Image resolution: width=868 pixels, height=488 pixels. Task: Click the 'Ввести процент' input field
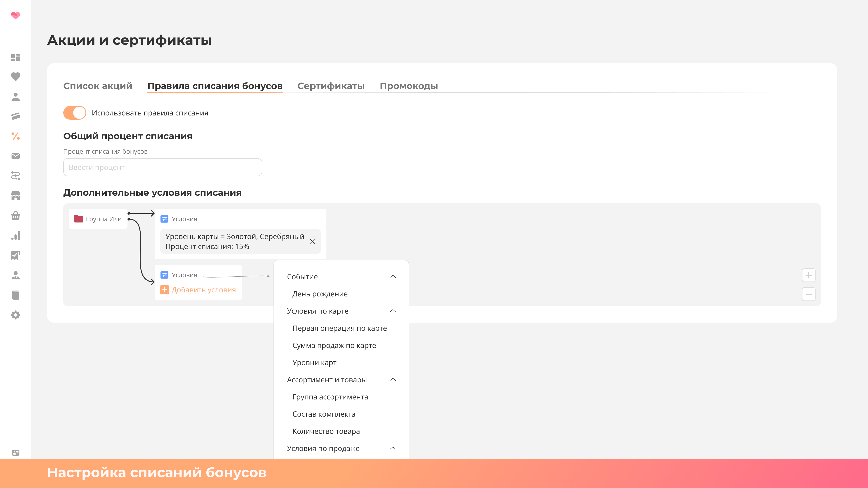click(x=163, y=167)
